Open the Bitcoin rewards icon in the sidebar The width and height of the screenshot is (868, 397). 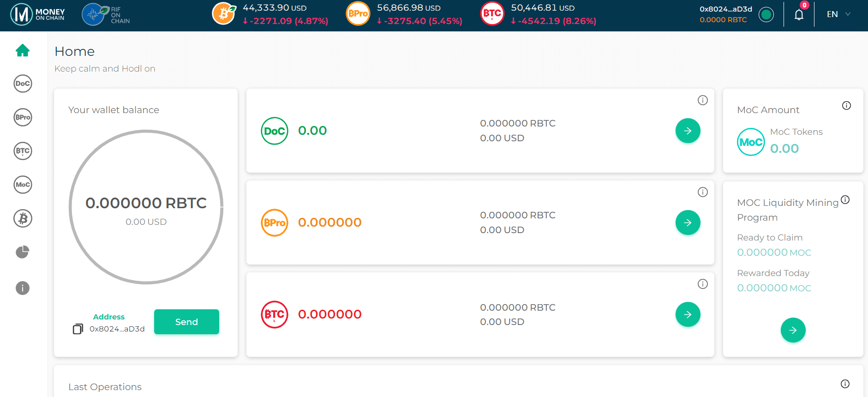23,218
